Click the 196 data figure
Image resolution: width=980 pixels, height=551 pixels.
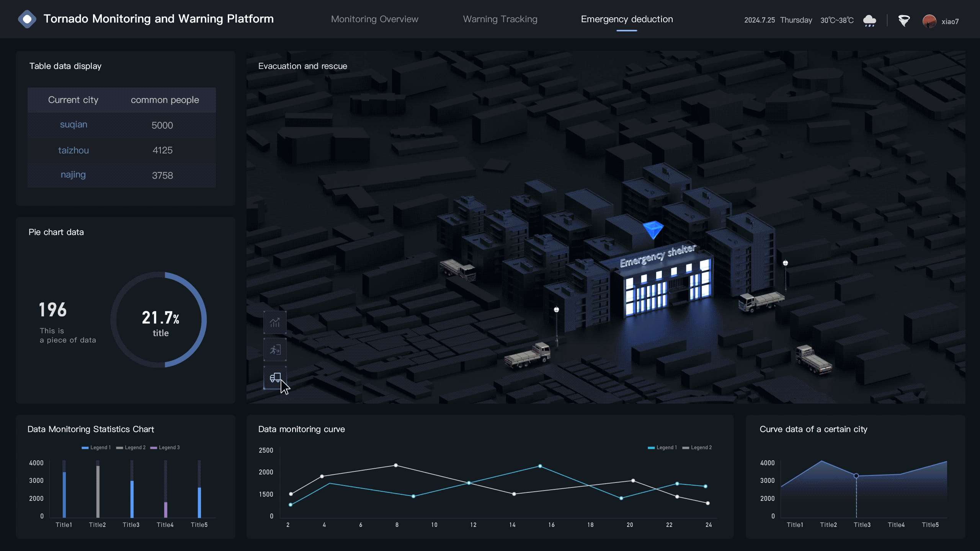click(x=53, y=310)
